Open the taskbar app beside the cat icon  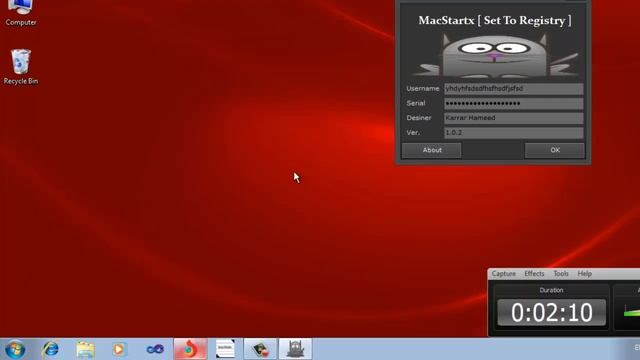pyautogui.click(x=260, y=349)
